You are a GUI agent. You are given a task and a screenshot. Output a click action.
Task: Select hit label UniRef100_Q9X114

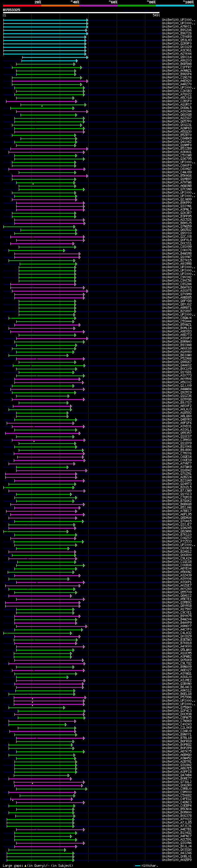click(x=177, y=57)
